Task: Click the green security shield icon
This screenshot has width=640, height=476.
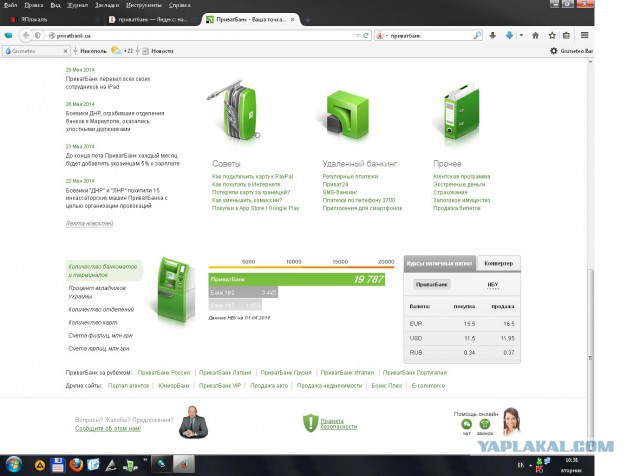Action: [x=310, y=423]
